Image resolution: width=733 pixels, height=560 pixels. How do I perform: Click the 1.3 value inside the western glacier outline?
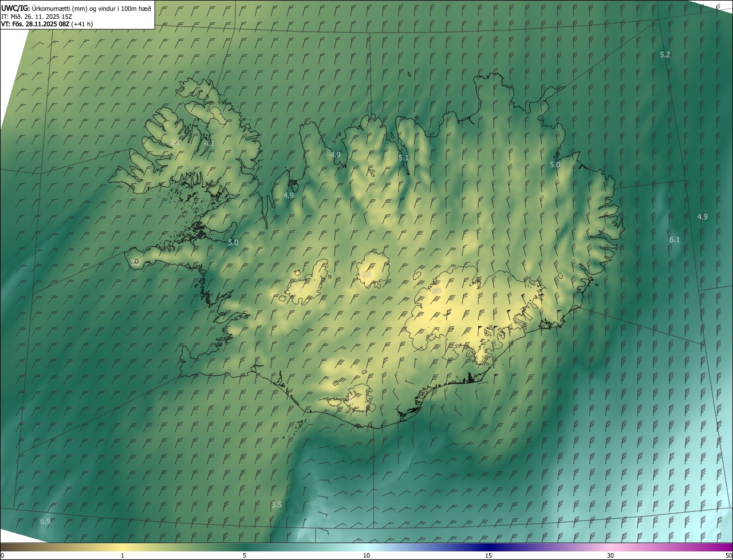coord(297,291)
